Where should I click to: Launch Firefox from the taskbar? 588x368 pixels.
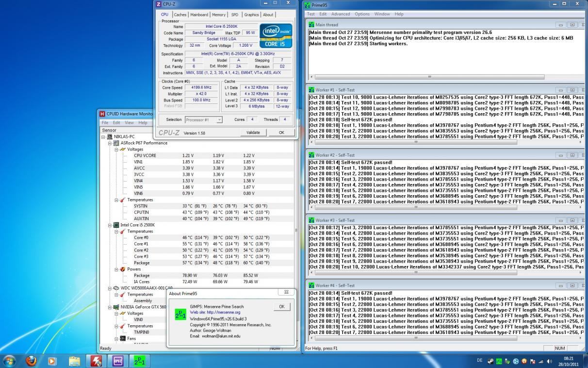pos(32,361)
